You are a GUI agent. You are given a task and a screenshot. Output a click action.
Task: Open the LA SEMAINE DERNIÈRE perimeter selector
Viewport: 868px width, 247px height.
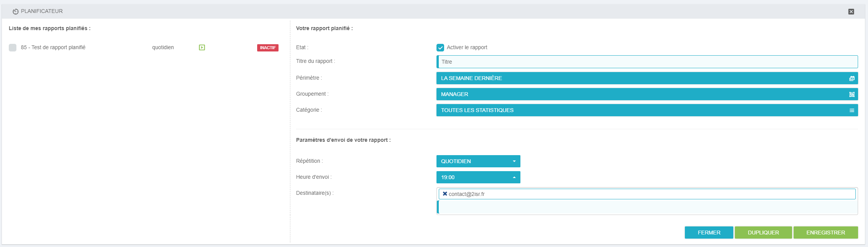[641, 78]
